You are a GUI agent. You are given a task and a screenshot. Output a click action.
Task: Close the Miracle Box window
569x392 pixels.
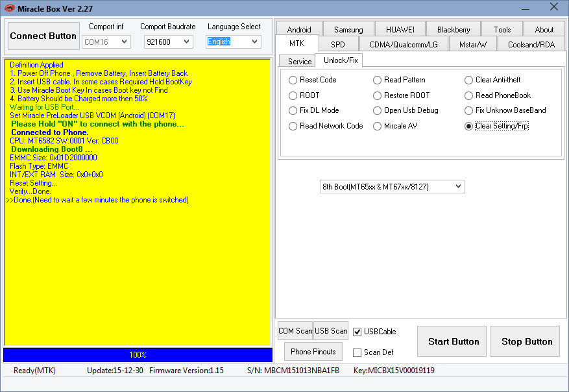(x=554, y=7)
